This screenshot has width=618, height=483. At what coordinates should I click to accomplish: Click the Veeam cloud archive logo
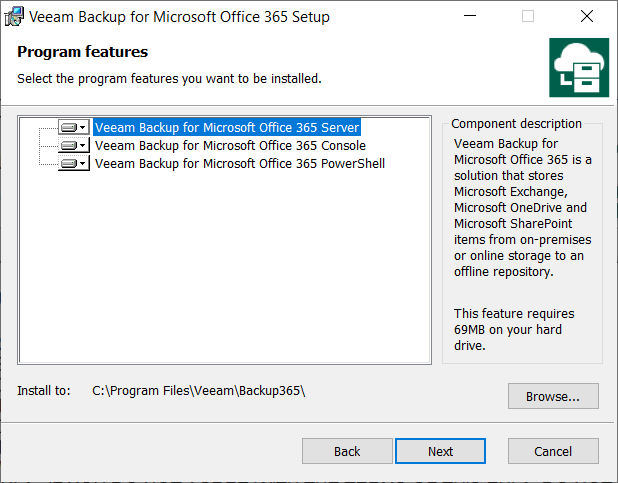coord(579,68)
